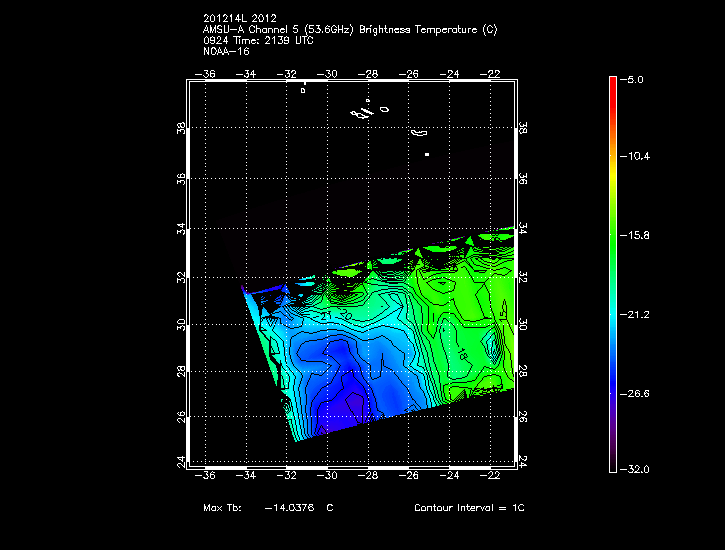The image size is (725, 550).
Task: Pick the green section of the color bar
Action: (x=613, y=235)
